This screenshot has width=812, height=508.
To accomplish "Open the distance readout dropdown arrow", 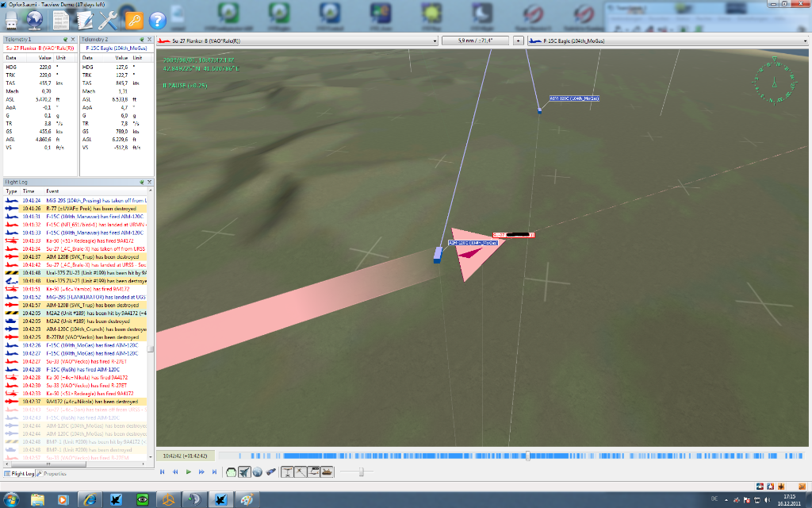I will 519,40.
